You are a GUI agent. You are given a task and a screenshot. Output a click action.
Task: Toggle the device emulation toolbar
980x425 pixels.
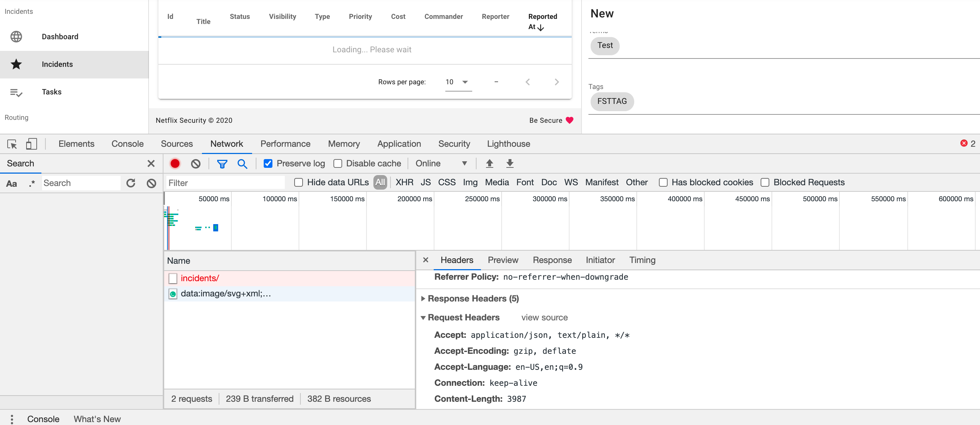click(31, 144)
